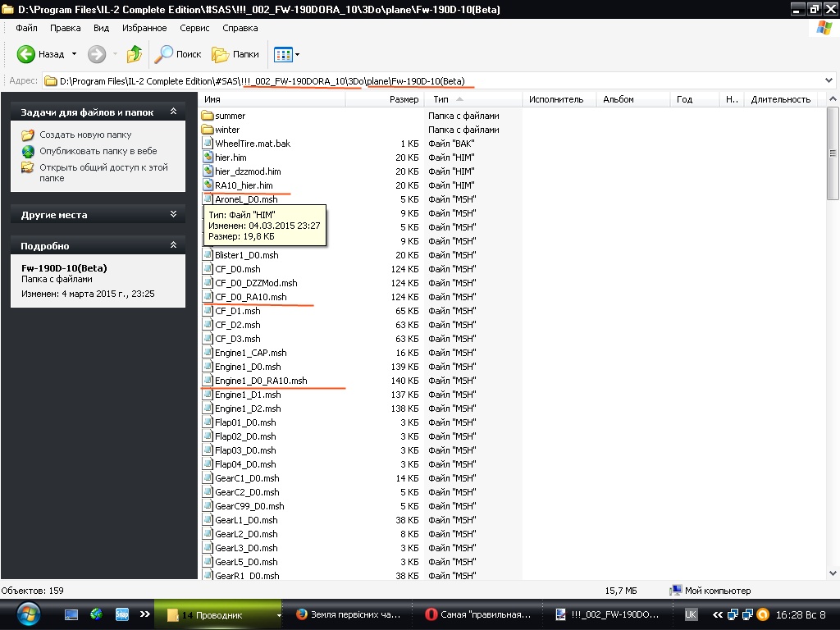
Task: Sort by Тип column header
Action: point(473,99)
